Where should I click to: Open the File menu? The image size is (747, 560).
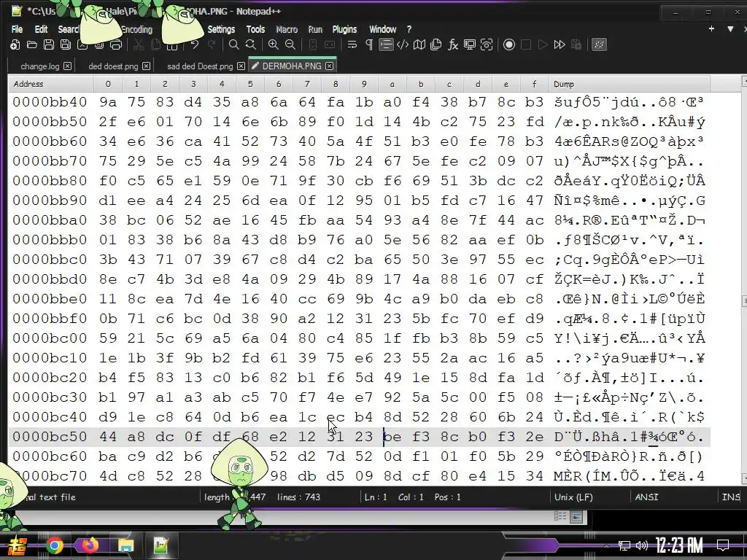click(18, 29)
